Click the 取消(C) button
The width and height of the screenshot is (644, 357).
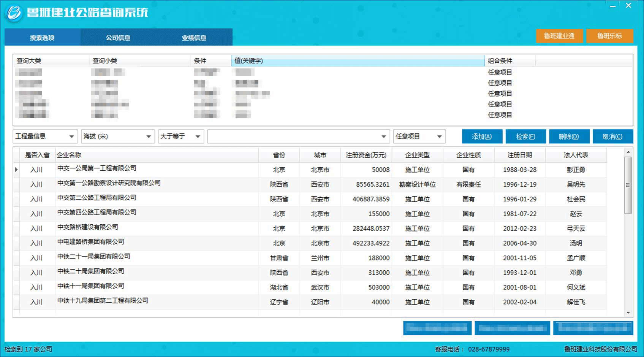coord(612,136)
